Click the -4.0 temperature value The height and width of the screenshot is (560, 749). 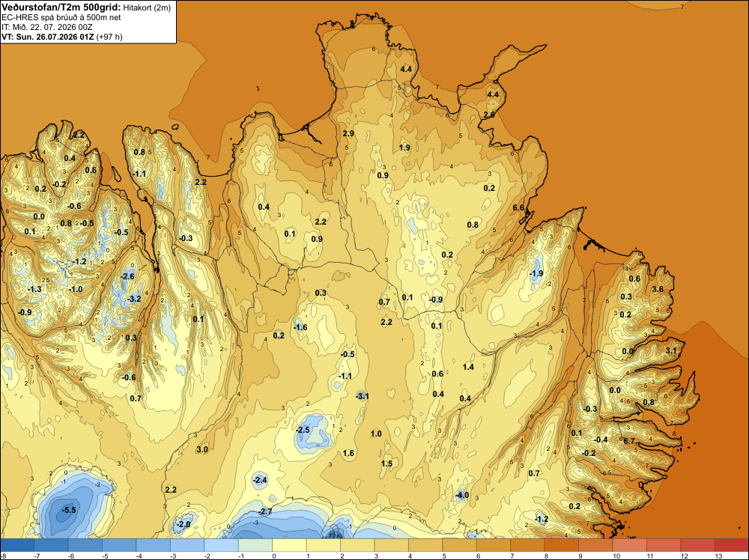pyautogui.click(x=462, y=495)
